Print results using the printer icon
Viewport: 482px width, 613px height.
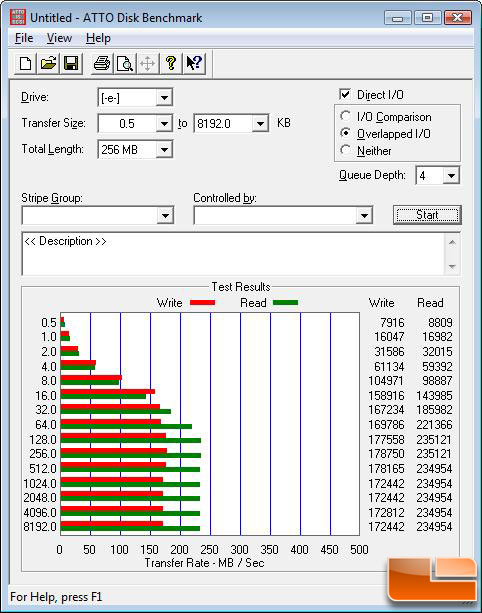coord(102,63)
